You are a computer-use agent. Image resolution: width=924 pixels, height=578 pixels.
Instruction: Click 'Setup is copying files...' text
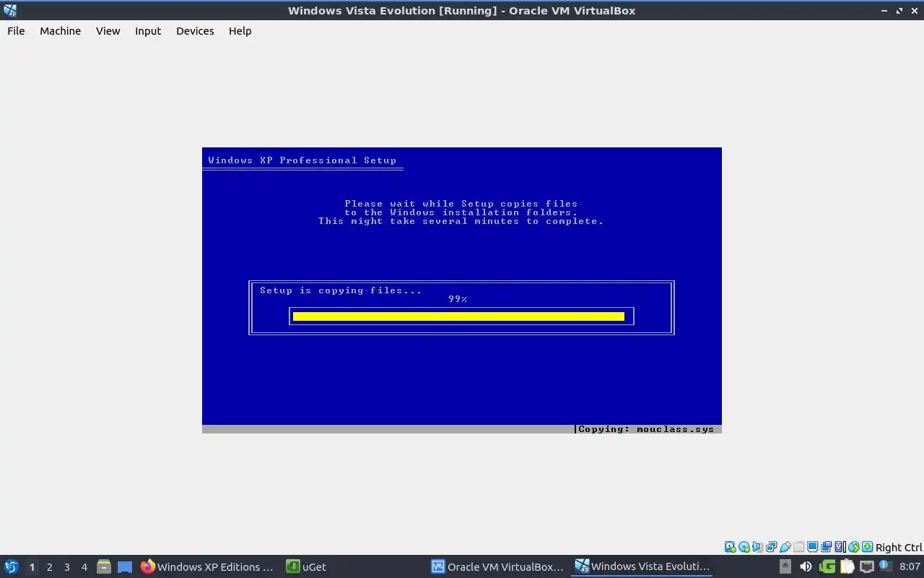[x=341, y=290]
